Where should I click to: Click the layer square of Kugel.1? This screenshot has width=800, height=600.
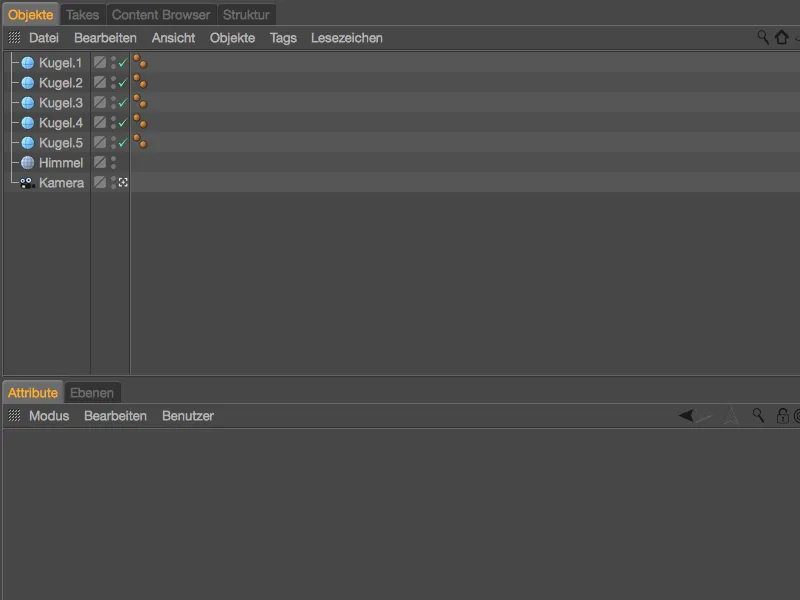coord(100,62)
